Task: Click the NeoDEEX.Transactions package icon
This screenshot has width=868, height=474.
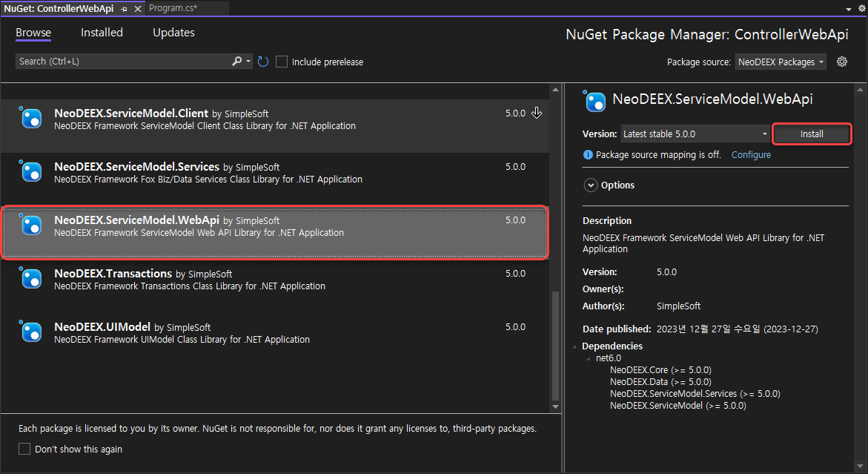Action: [x=30, y=278]
